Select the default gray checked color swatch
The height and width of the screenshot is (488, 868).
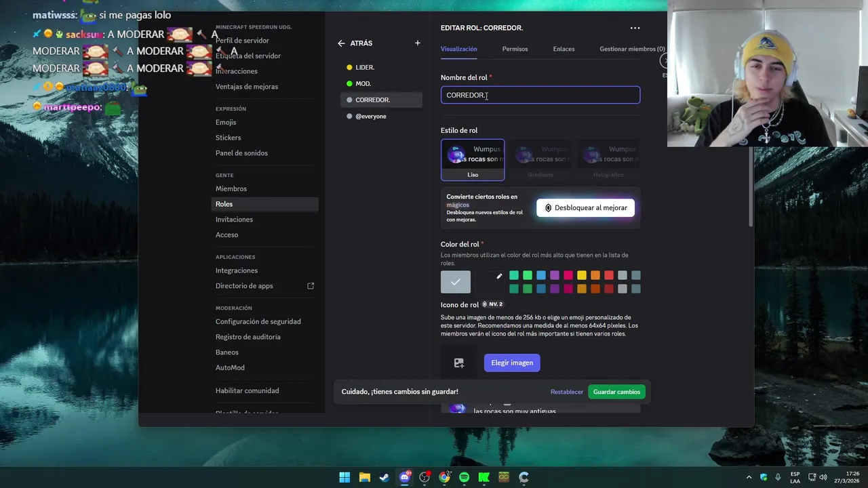[x=456, y=282]
